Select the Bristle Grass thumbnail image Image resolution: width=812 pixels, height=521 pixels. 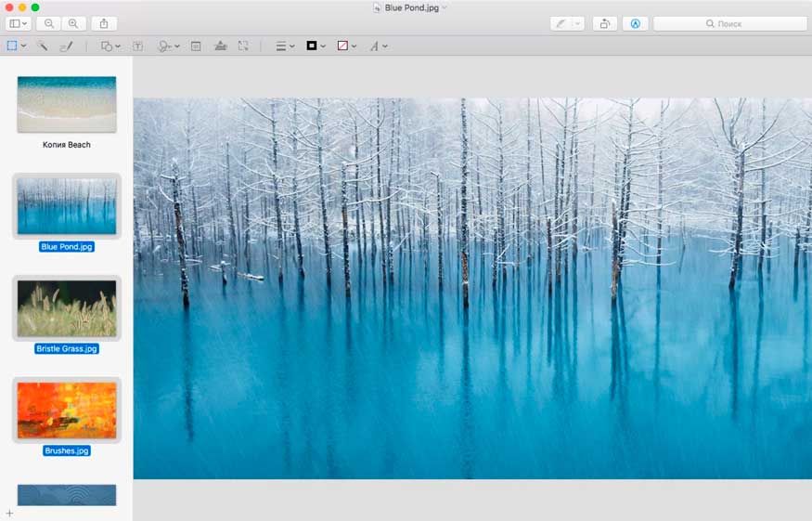pos(67,308)
